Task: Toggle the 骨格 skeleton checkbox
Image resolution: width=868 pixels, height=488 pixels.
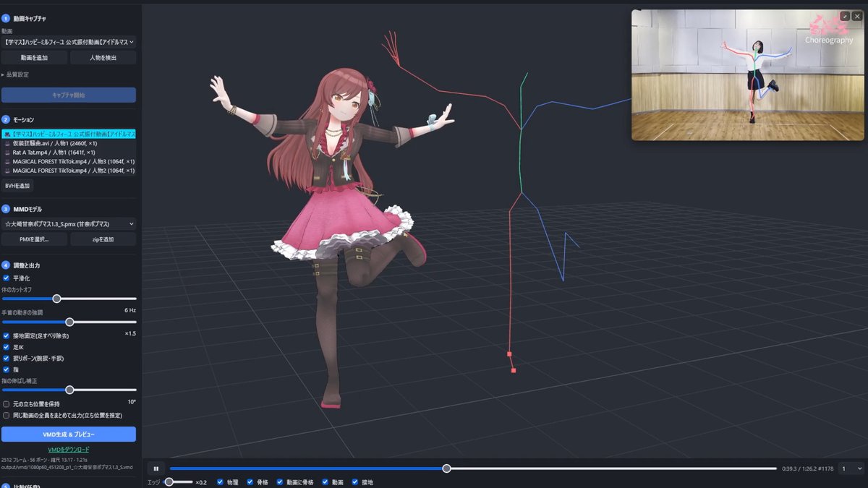Action: [250, 482]
